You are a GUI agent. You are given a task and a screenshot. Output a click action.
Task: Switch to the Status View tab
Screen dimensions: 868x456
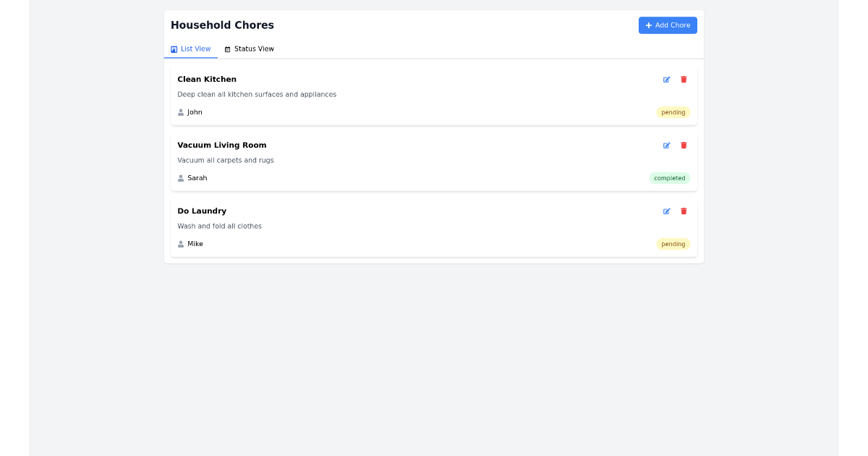250,48
